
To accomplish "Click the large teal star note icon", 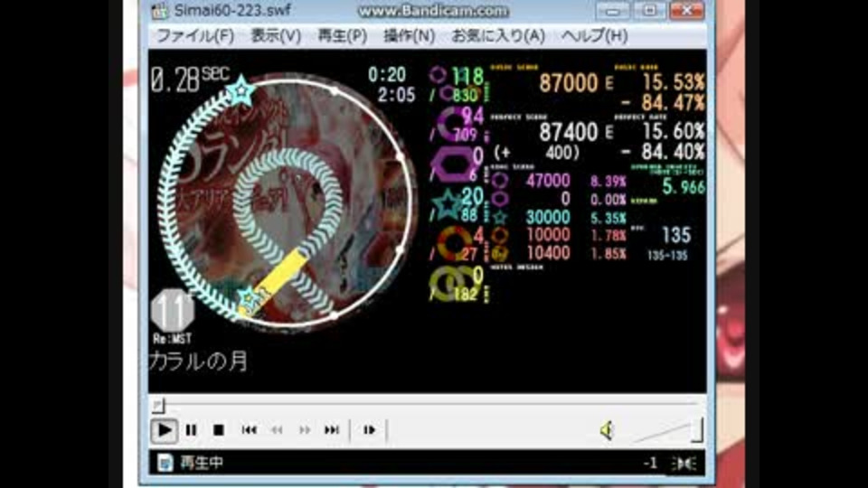I will pyautogui.click(x=448, y=205).
